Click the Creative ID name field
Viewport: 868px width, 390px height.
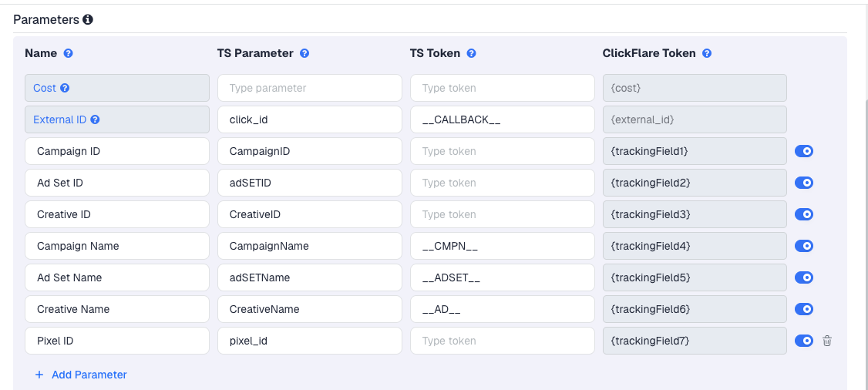117,214
